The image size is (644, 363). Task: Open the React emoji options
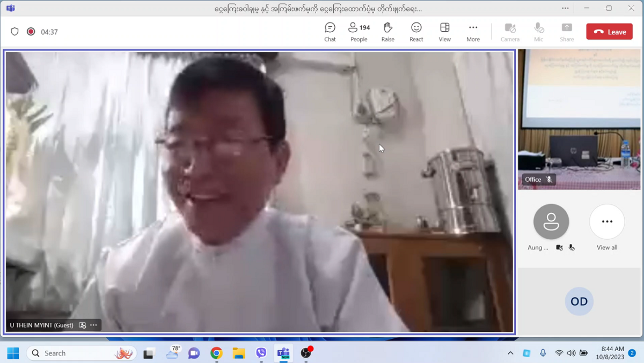coord(416,32)
